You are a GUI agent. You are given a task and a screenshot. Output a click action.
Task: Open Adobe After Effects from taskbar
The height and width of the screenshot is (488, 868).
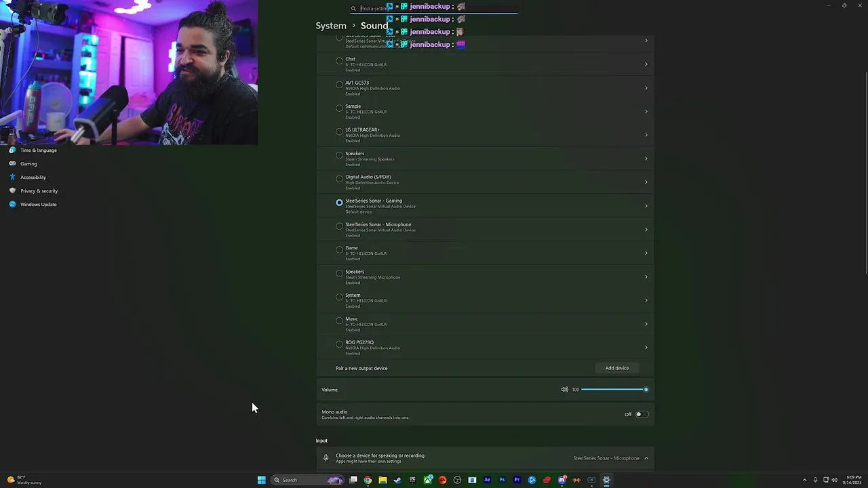point(487,480)
